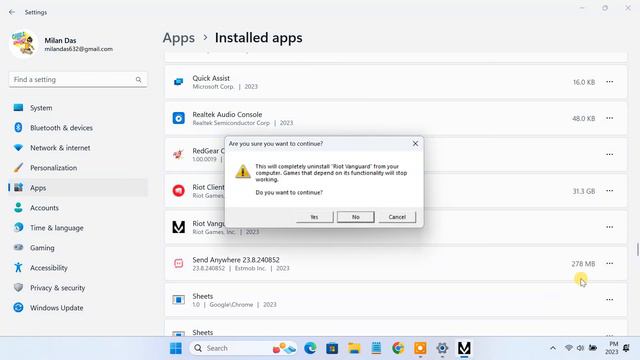Click the Riot Vanguard uninstaller taskbar icon
The height and width of the screenshot is (360, 640).
click(x=464, y=348)
